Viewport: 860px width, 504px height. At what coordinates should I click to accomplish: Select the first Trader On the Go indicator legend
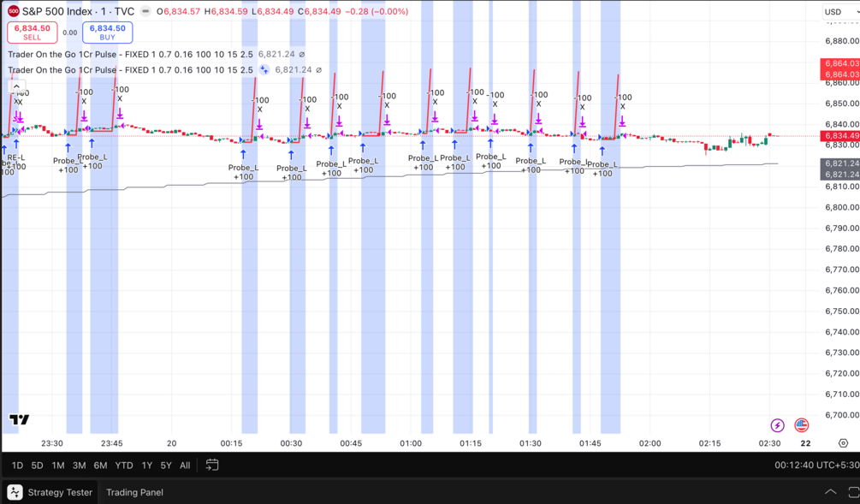tap(131, 54)
